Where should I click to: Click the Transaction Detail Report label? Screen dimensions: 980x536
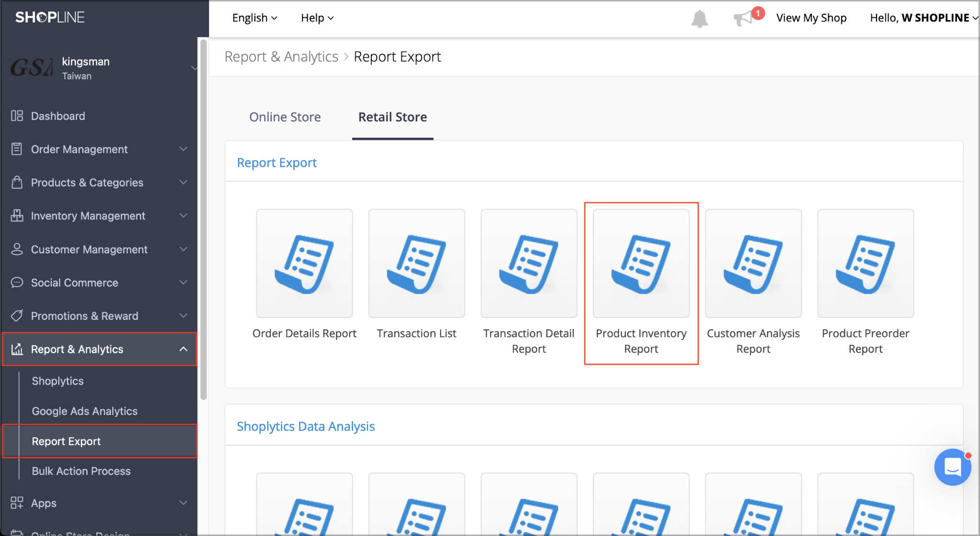[x=529, y=341]
